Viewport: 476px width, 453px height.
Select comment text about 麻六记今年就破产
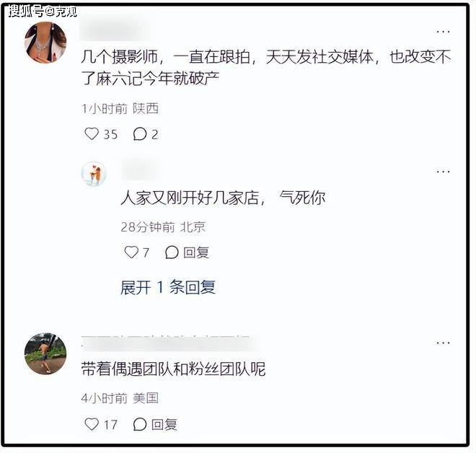coord(266,67)
